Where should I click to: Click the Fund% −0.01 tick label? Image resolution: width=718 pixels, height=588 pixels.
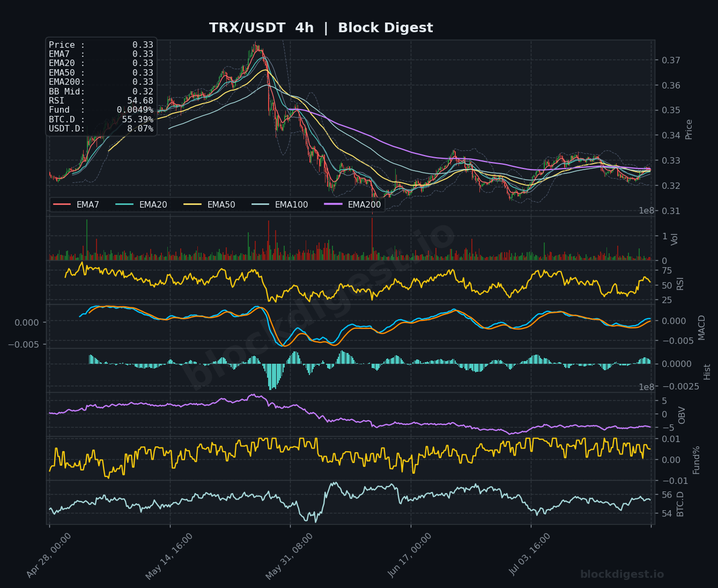[674, 481]
